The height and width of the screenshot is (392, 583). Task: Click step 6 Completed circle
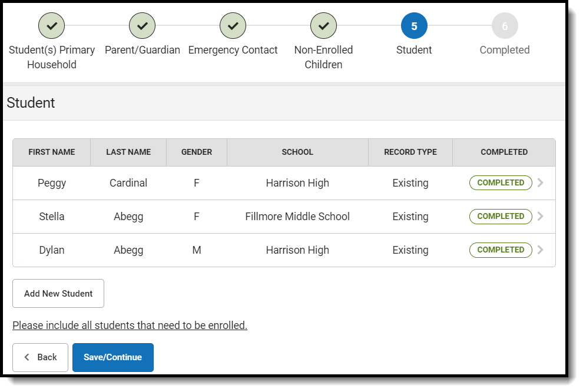[x=505, y=26]
